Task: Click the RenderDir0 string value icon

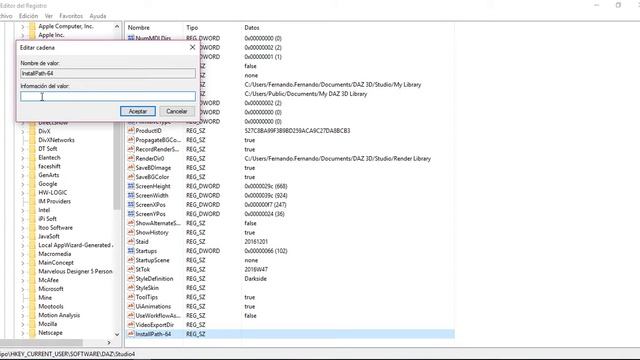Action: pyautogui.click(x=131, y=158)
